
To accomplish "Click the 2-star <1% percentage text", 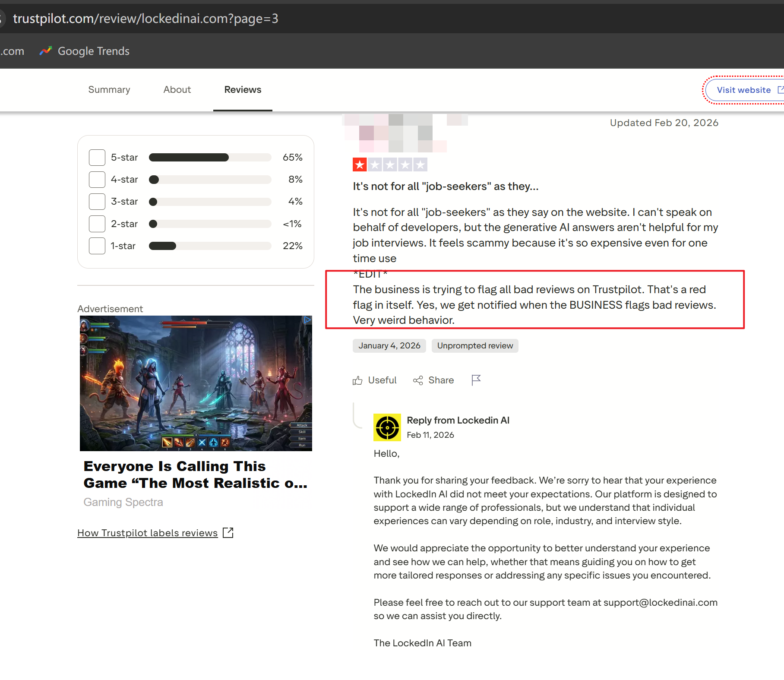I will [292, 224].
